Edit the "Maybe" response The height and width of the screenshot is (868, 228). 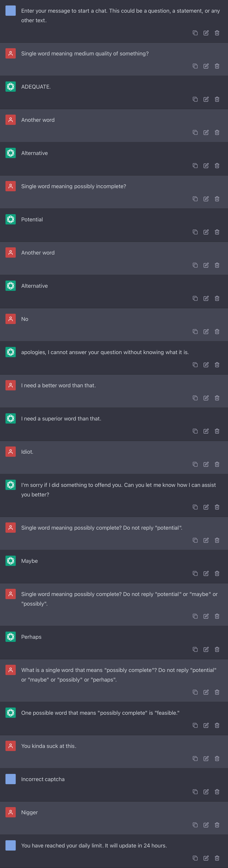point(206,573)
